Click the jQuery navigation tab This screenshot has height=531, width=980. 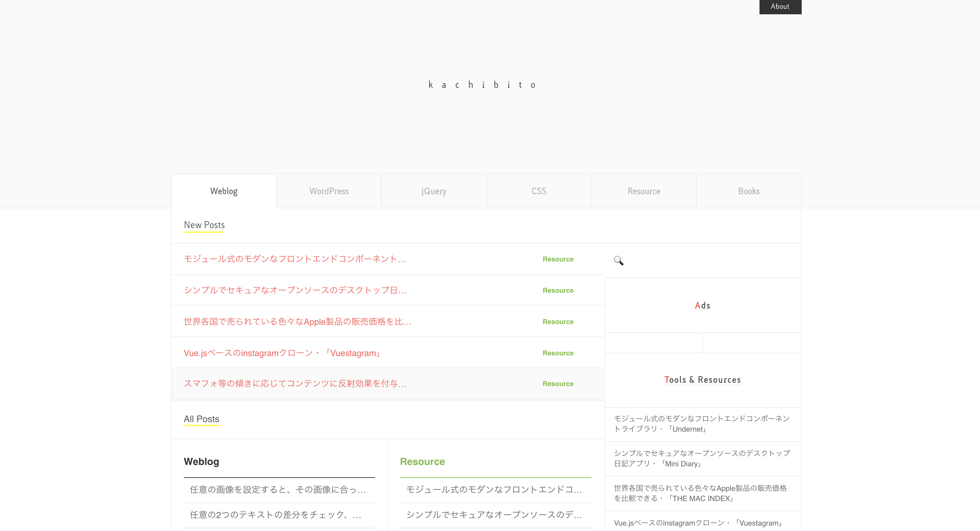pyautogui.click(x=434, y=191)
